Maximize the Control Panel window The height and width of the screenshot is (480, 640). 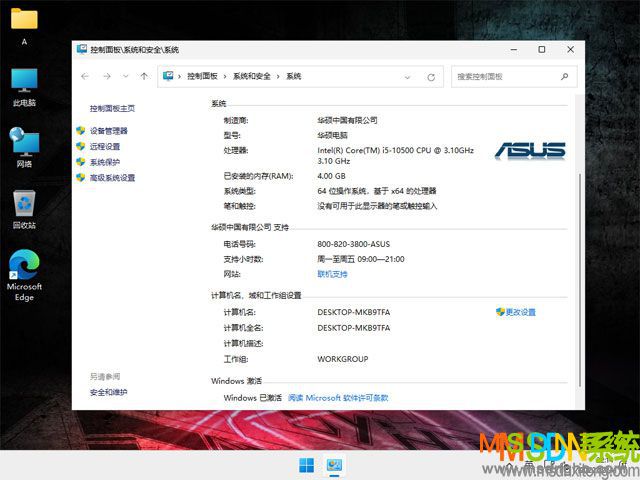click(x=542, y=49)
